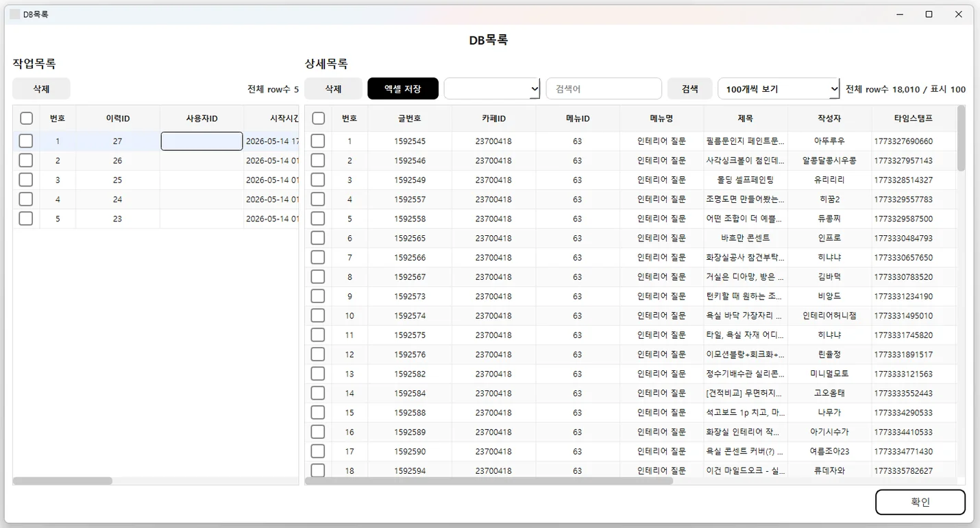This screenshot has height=528, width=980.
Task: Click the 타임스탬프 column header
Action: point(914,119)
